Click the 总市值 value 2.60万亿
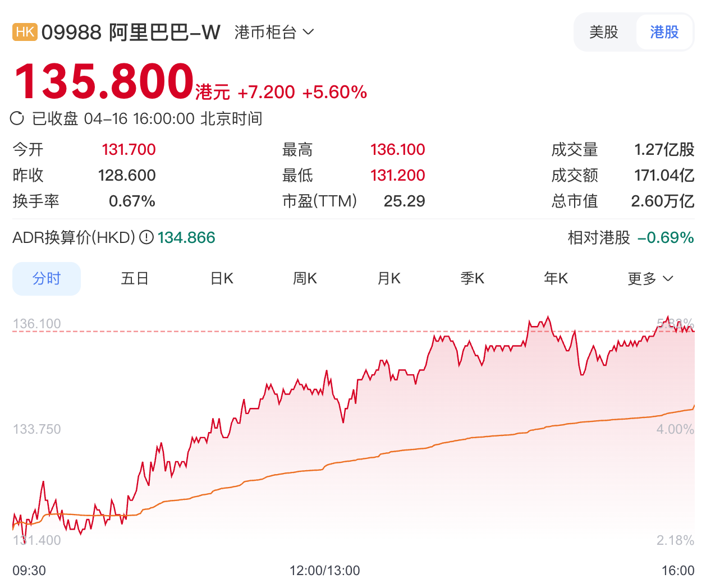The width and height of the screenshot is (706, 588). click(x=663, y=201)
